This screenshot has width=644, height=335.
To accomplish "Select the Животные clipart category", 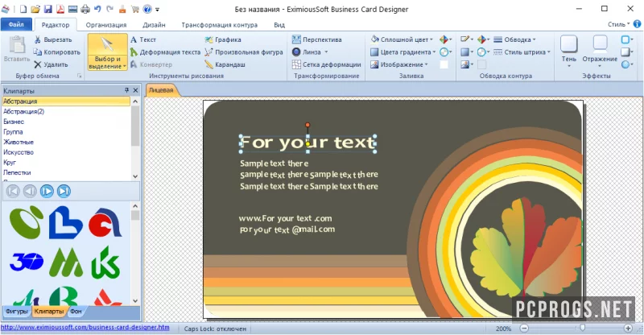I will [66, 143].
